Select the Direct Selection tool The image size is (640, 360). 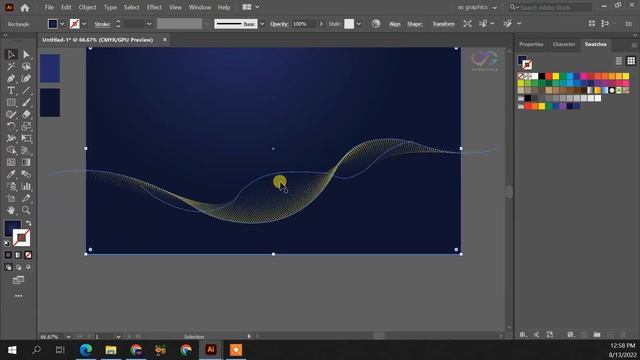(x=26, y=54)
